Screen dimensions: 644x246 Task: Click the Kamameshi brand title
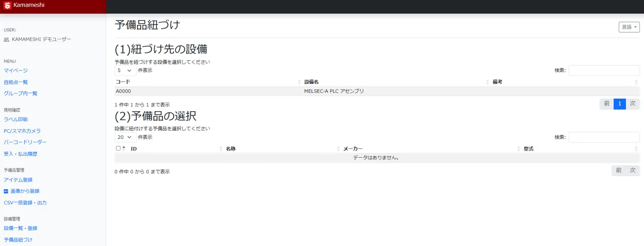pyautogui.click(x=29, y=6)
